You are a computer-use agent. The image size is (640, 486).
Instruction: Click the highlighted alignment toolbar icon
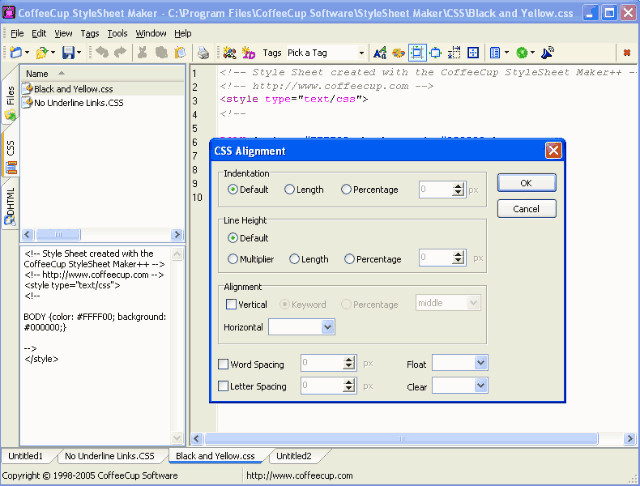pyautogui.click(x=417, y=53)
